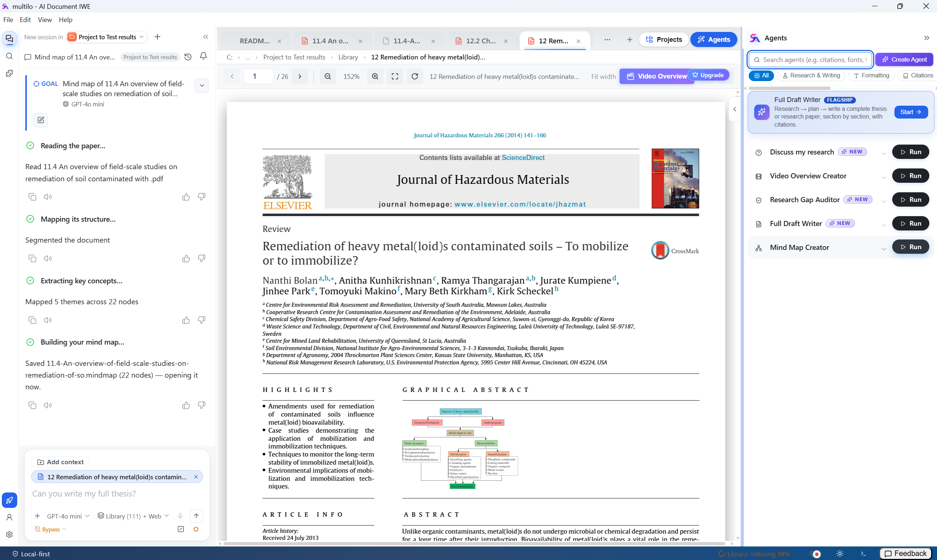Edit the goal with pencil icon

[x=41, y=120]
